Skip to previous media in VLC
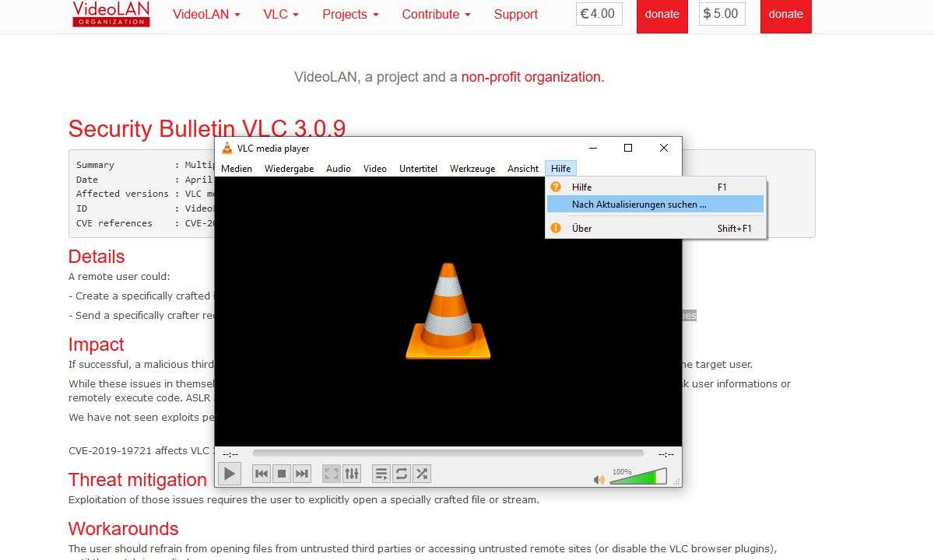Image resolution: width=934 pixels, height=560 pixels. pos(262,473)
